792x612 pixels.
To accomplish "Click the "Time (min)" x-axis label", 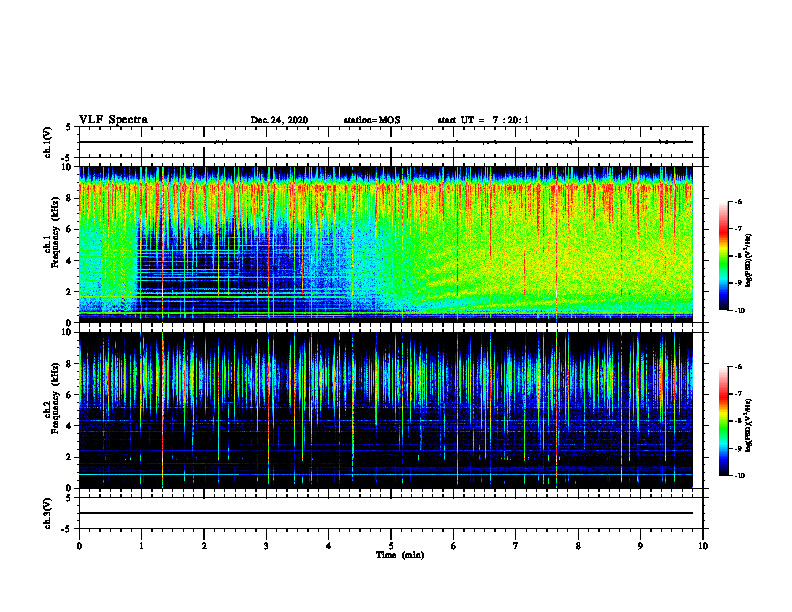I will (400, 555).
